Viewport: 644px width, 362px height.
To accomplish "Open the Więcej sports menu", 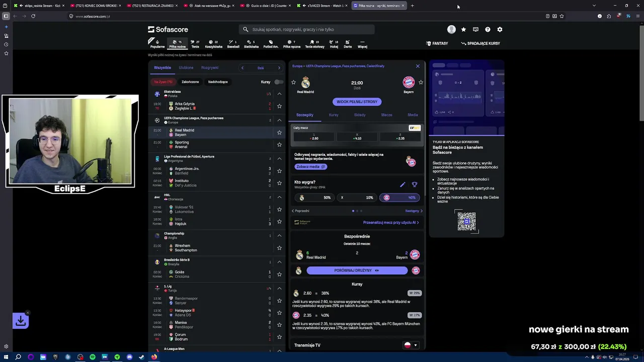I will click(x=362, y=44).
